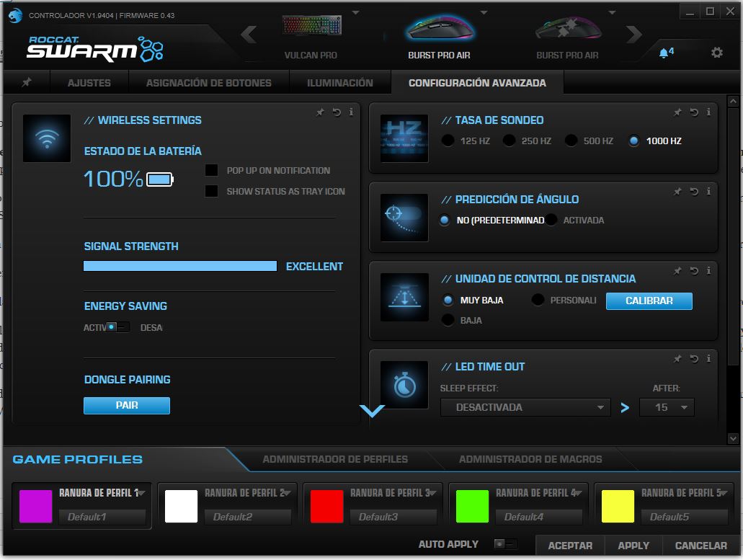Pin the Wireless Settings panel
Image resolution: width=743 pixels, height=560 pixels.
(320, 112)
